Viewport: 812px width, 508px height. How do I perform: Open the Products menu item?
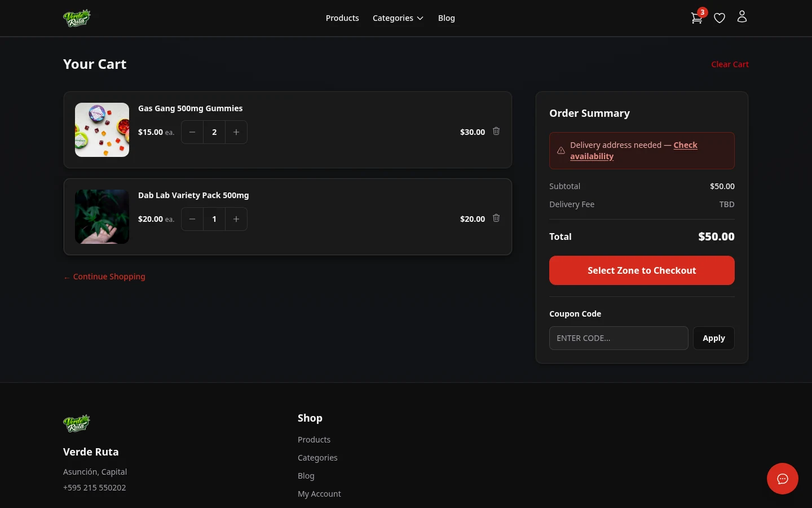[x=342, y=17]
